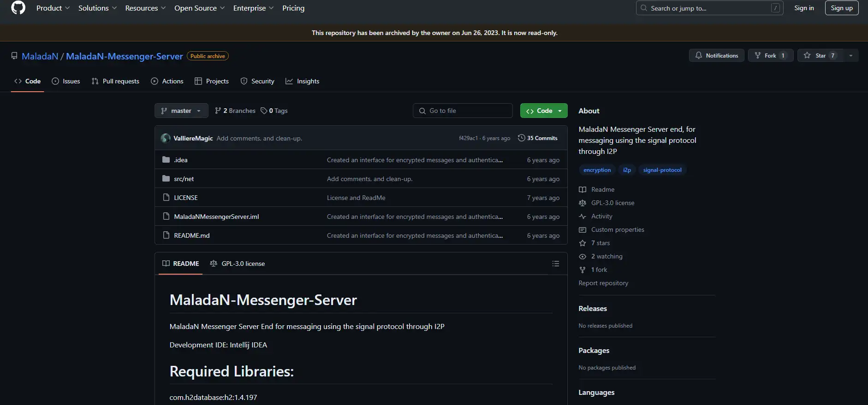Open the README outline list icon
The height and width of the screenshot is (405, 868).
click(x=556, y=264)
